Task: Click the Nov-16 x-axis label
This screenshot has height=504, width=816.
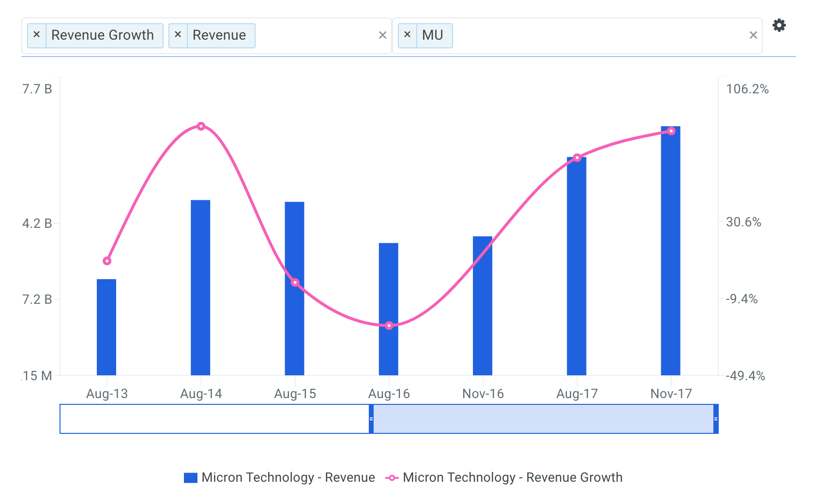Action: point(483,394)
